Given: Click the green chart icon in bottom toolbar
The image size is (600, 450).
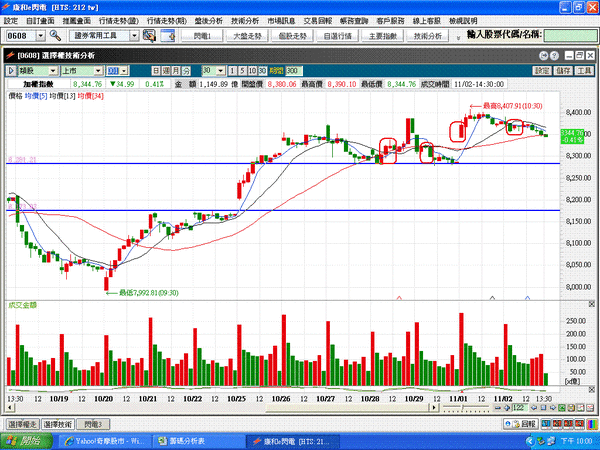Looking at the screenshot, I should [x=562, y=408].
